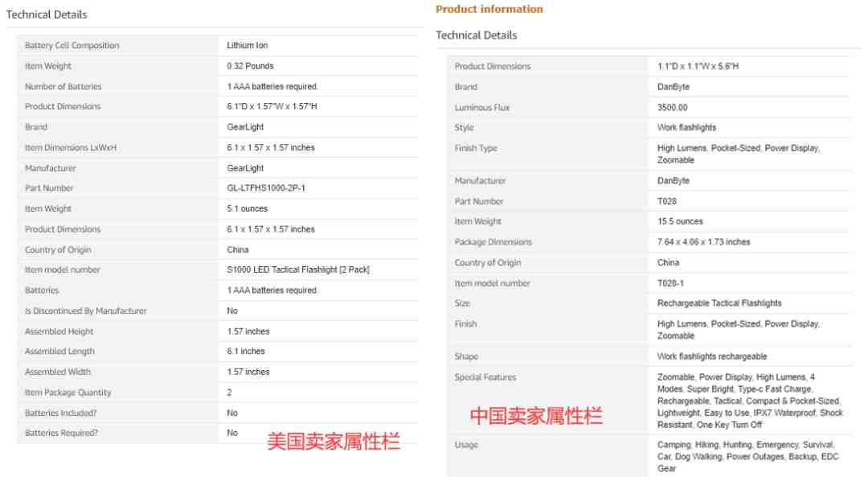Click the 'Finish Type' label
The width and height of the screenshot is (868, 477).
click(x=476, y=148)
